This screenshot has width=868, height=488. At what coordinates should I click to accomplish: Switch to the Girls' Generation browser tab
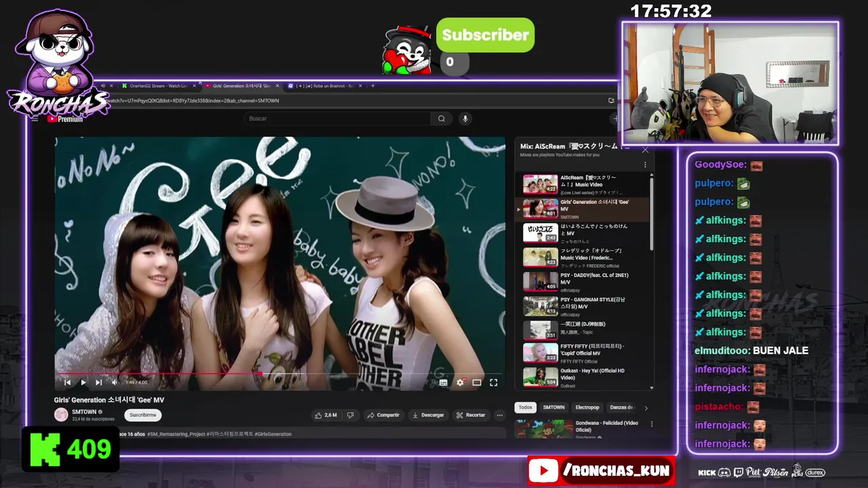pos(241,86)
